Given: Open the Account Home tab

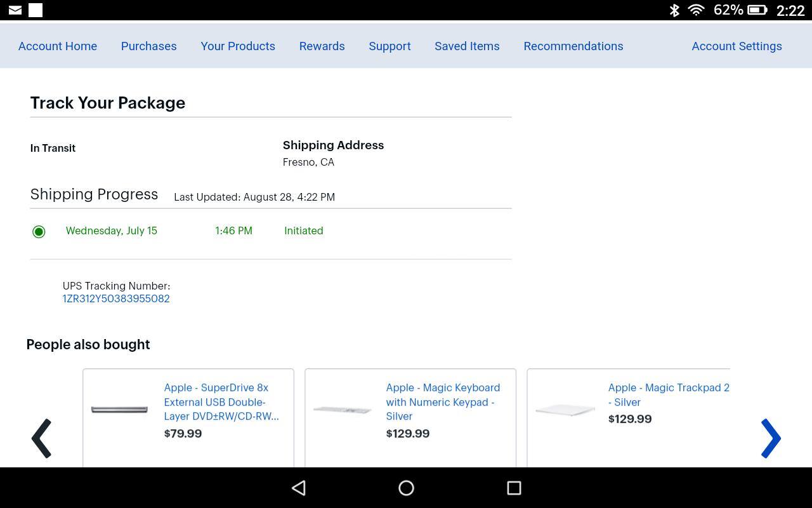Looking at the screenshot, I should (58, 46).
